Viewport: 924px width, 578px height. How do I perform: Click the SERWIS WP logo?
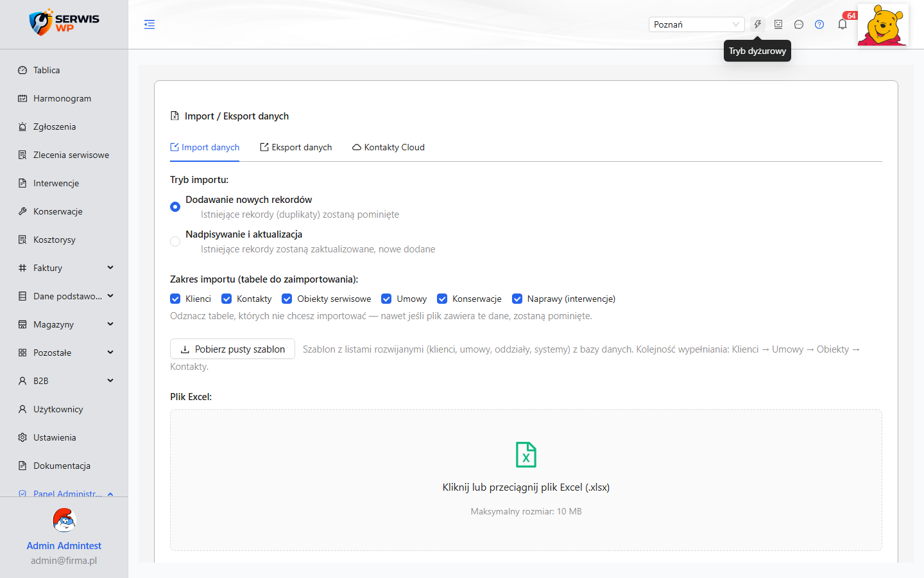point(64,22)
